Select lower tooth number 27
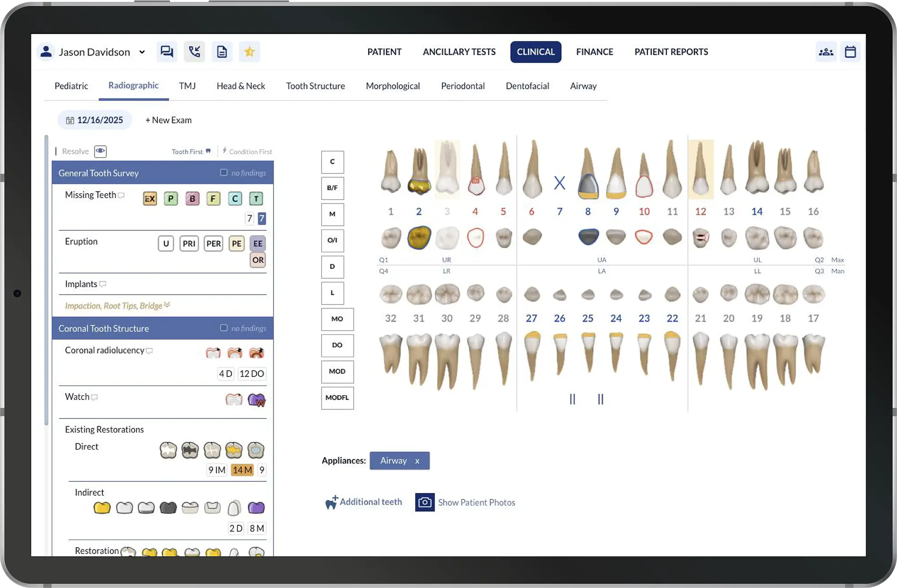Image resolution: width=897 pixels, height=588 pixels. [531, 318]
